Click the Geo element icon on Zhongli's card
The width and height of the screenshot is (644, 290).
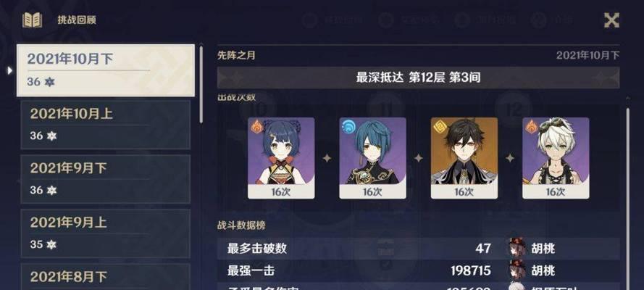(x=440, y=127)
